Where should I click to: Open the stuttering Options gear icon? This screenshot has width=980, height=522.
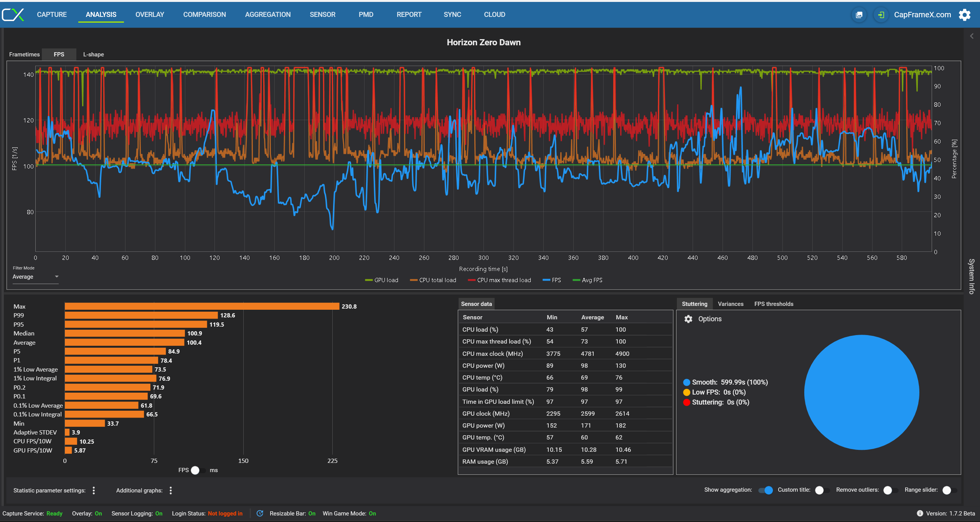tap(688, 319)
